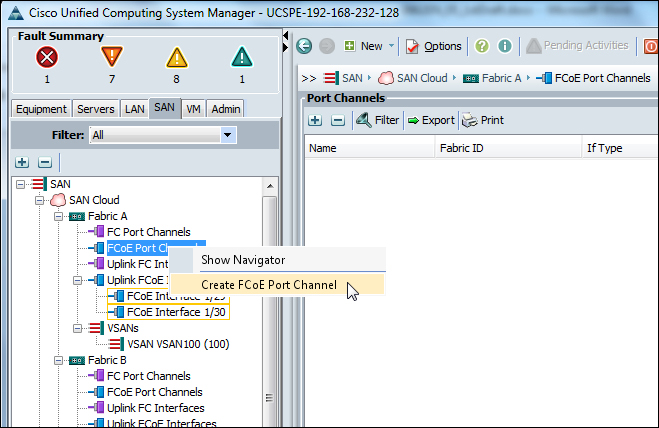Image resolution: width=659 pixels, height=428 pixels.
Task: Click the Port Channels table minus icon
Action: pos(338,121)
